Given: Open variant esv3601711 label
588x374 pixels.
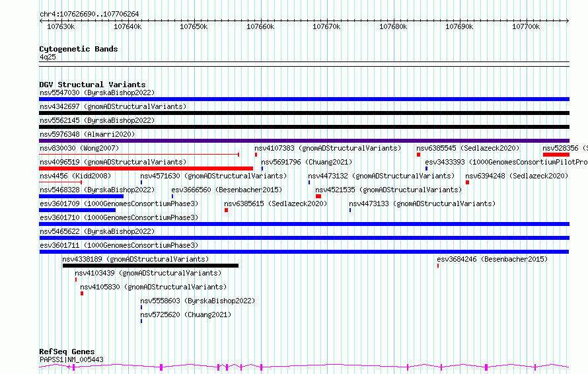Looking at the screenshot, I should click(x=119, y=245).
